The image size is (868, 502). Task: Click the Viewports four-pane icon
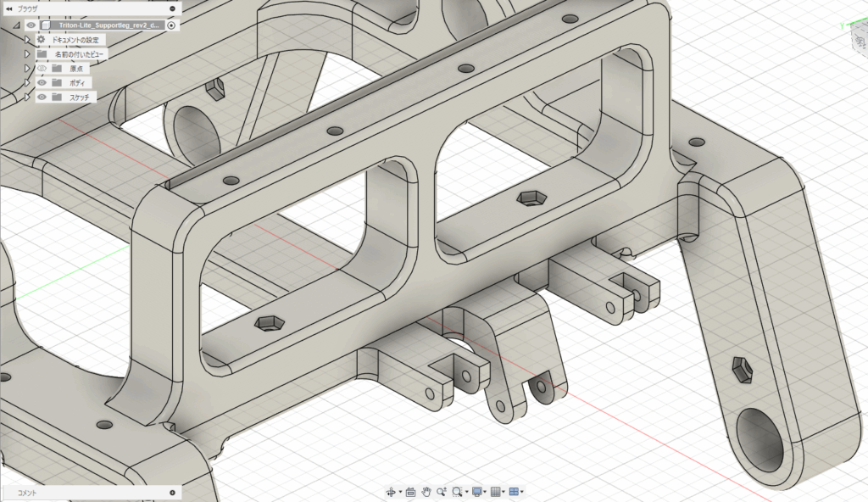(x=514, y=492)
